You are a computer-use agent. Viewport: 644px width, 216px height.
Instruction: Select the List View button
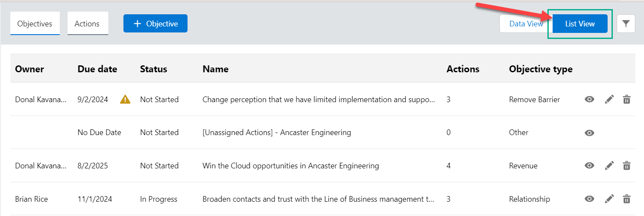pos(580,24)
